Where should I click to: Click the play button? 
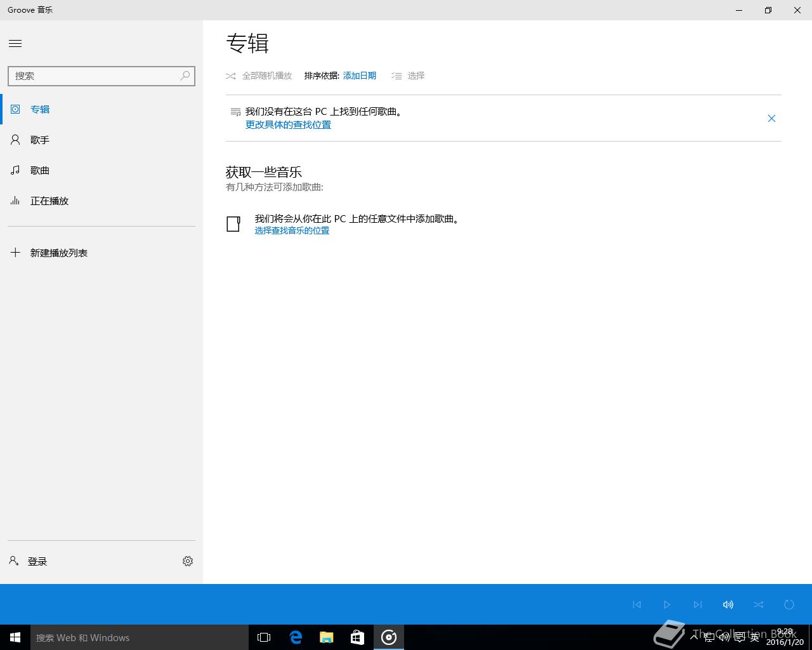(x=667, y=604)
